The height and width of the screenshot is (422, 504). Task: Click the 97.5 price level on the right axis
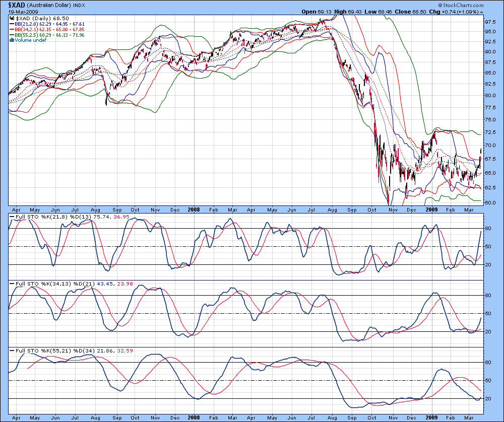pos(491,22)
